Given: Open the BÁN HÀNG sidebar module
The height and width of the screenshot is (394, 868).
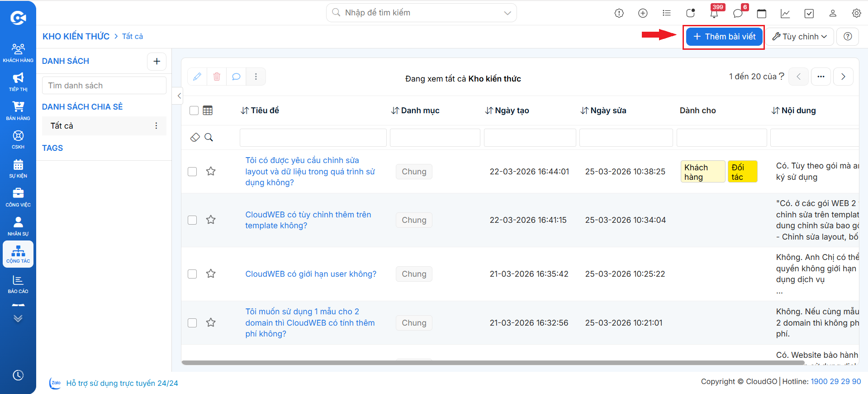Looking at the screenshot, I should (18, 111).
